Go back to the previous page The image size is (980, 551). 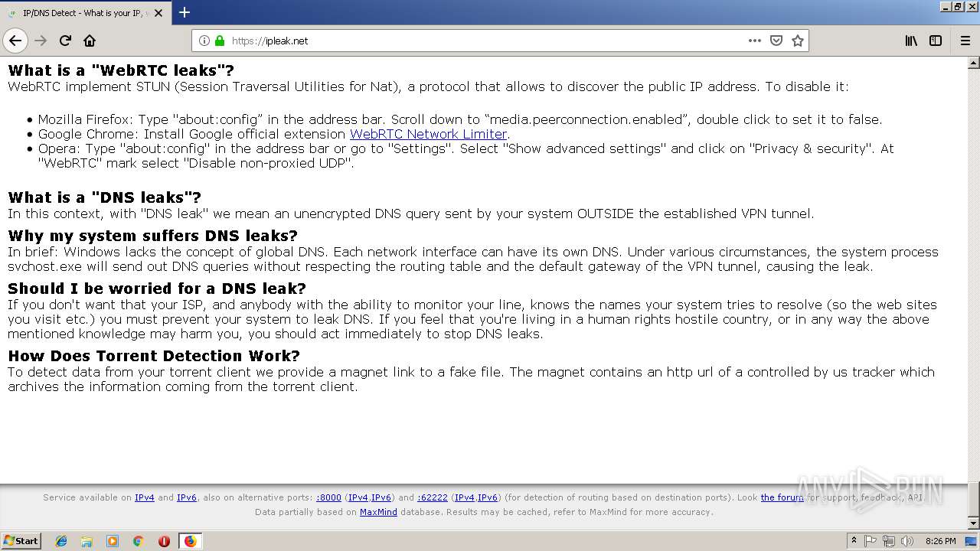[15, 41]
